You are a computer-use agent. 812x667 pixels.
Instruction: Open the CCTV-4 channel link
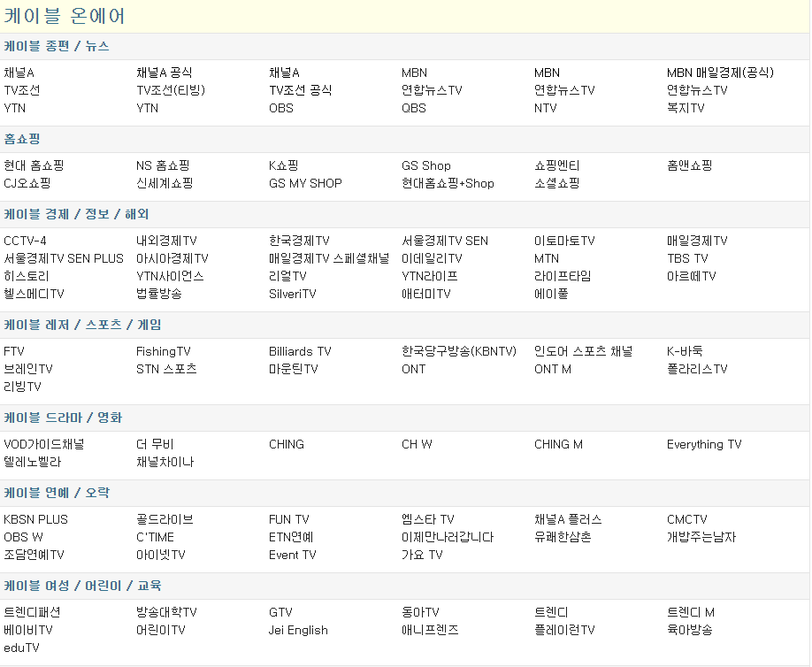click(x=25, y=241)
